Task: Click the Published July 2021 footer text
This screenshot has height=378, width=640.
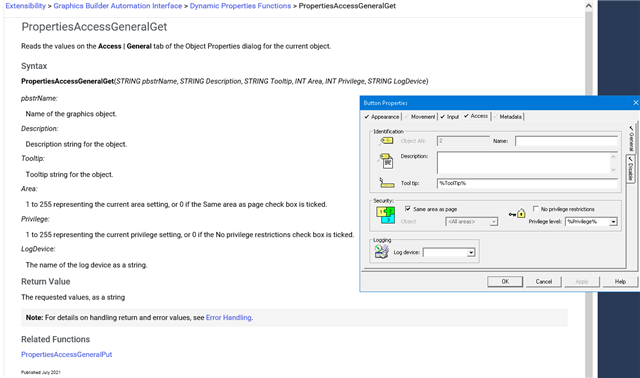Action: (41, 372)
